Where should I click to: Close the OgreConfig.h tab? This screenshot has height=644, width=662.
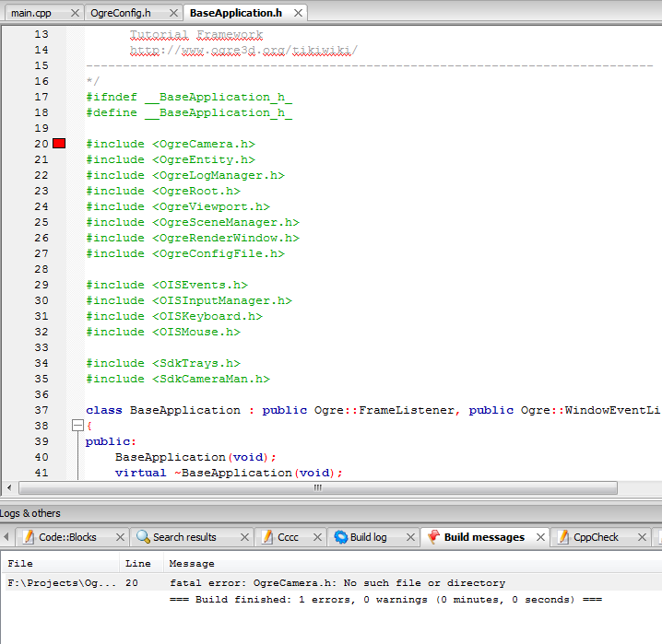[173, 13]
